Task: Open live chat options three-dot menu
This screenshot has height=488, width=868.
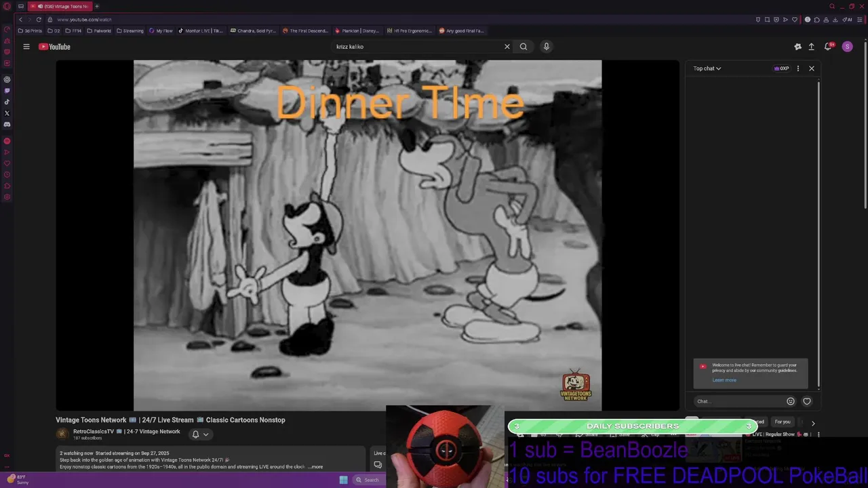Action: pos(798,68)
